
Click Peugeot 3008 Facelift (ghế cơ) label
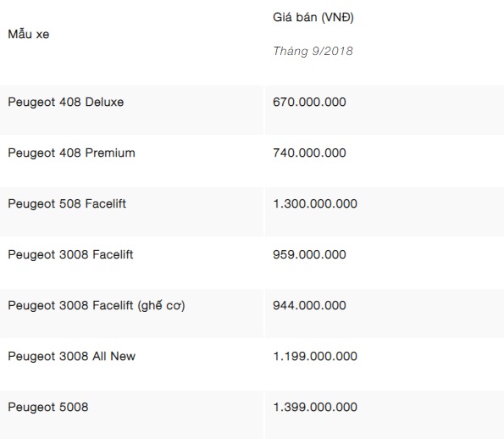(x=97, y=306)
